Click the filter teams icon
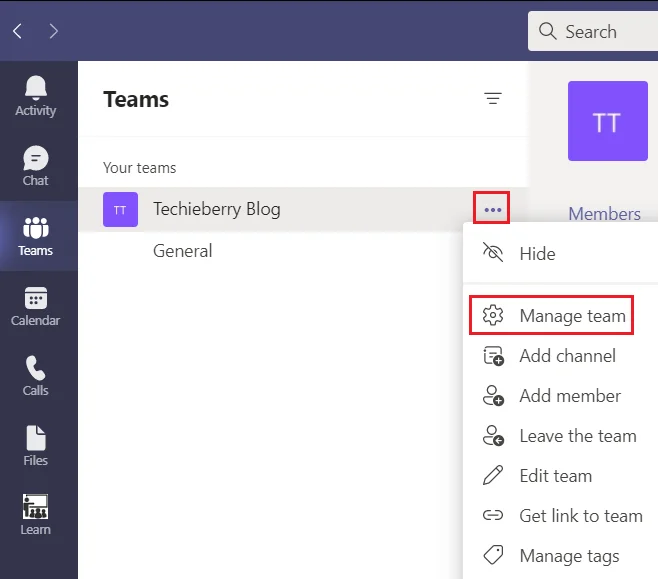The width and height of the screenshot is (658, 579). (x=493, y=99)
